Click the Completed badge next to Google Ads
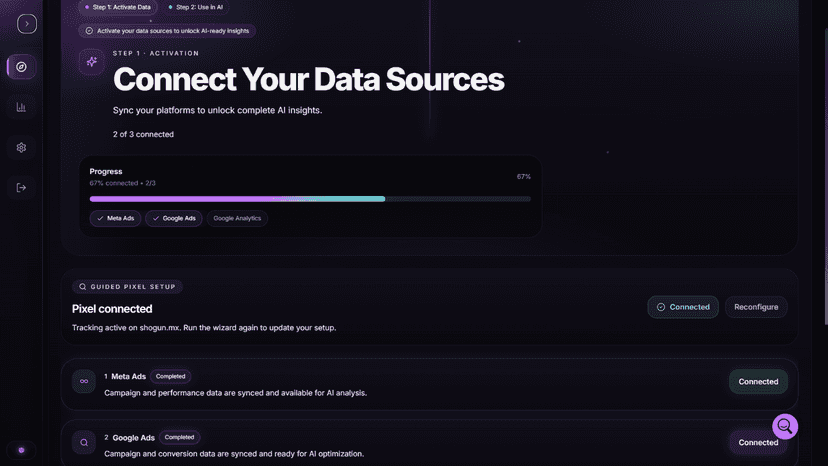Image resolution: width=828 pixels, height=466 pixels. (180, 437)
